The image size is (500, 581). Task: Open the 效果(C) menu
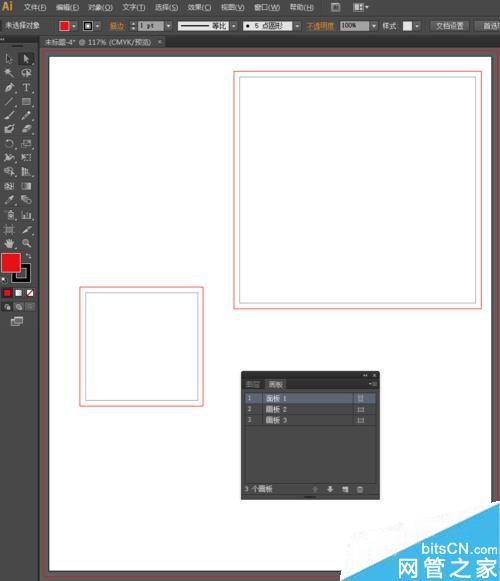point(199,7)
